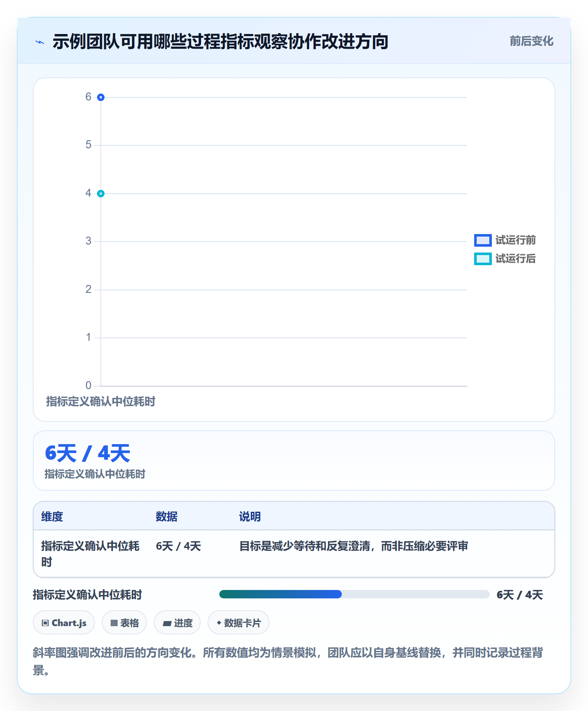Click the page title 示例团队可用哪些过程指标
Viewport: 588px width, 711px height.
tap(220, 42)
